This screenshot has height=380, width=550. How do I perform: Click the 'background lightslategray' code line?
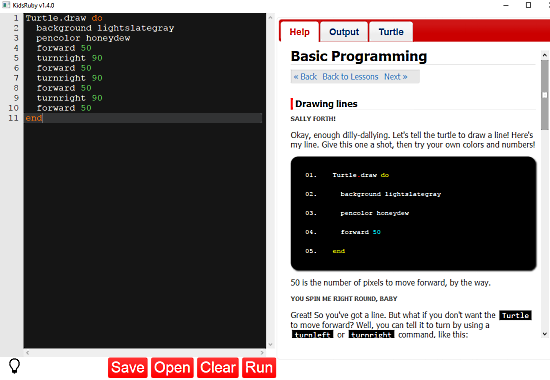point(105,28)
